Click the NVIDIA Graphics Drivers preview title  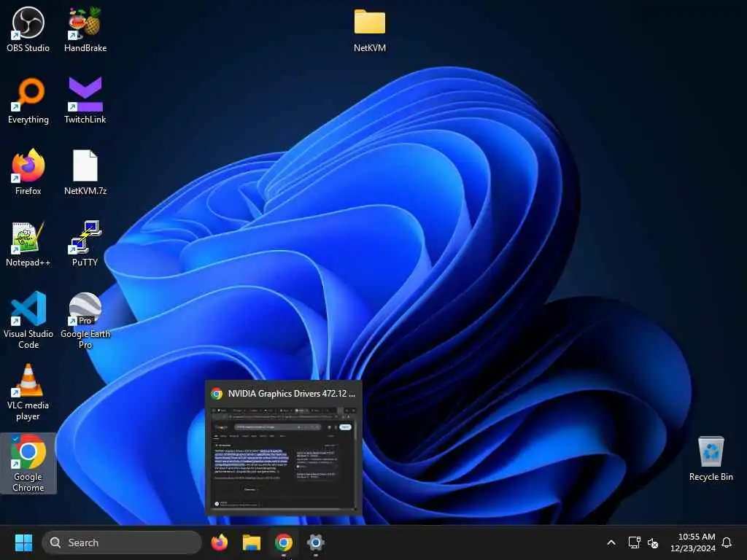click(292, 394)
